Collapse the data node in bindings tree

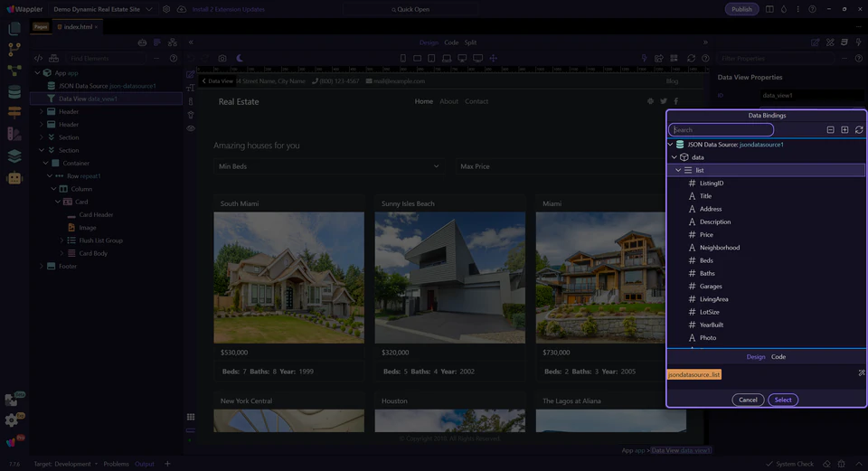[674, 157]
